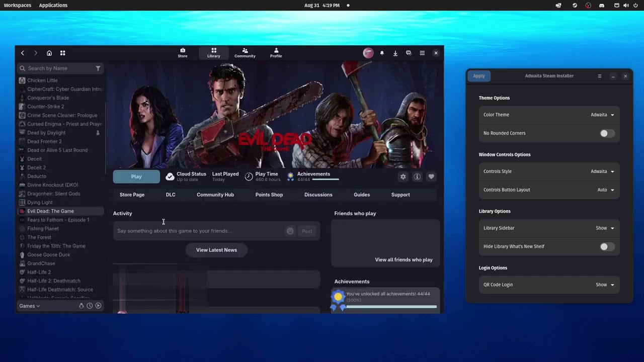Open the QR Code Login dropdown
The image size is (644, 362).
(605, 285)
